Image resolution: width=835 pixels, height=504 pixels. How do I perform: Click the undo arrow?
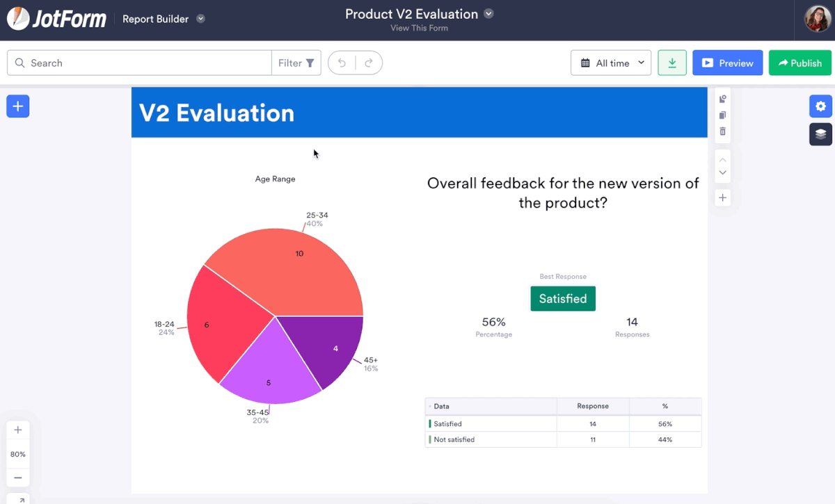342,63
